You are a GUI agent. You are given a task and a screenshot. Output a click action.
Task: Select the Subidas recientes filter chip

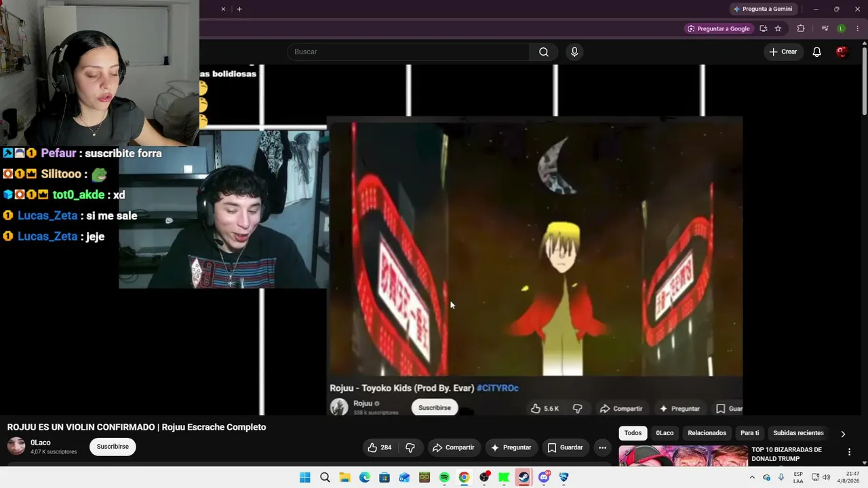coord(798,433)
